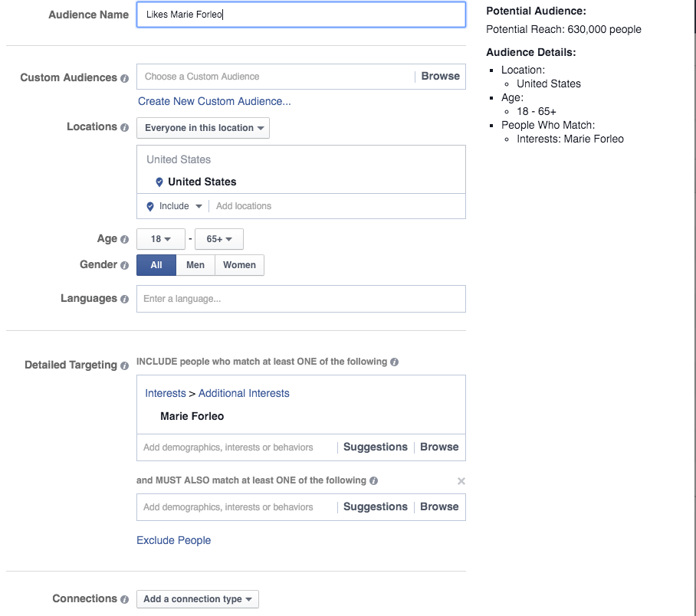Click info icon beside MUST ALSO match heading
696x616 pixels.
click(x=374, y=480)
